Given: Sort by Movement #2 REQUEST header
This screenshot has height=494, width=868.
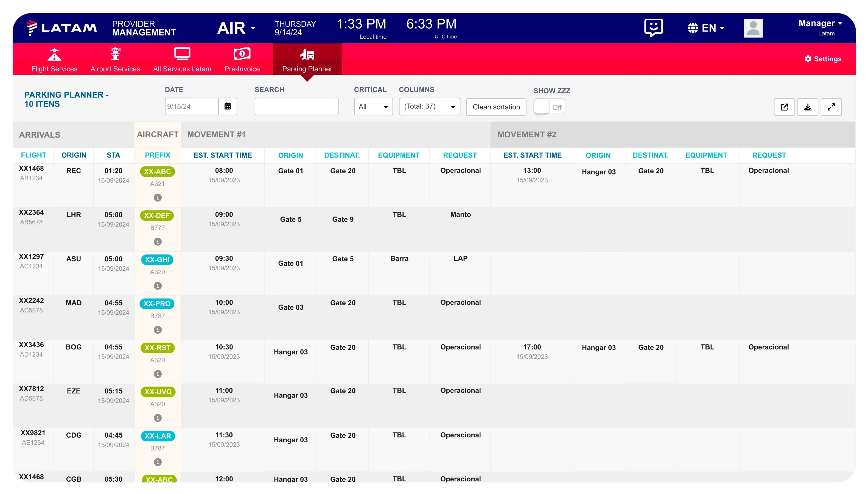Looking at the screenshot, I should coord(769,155).
